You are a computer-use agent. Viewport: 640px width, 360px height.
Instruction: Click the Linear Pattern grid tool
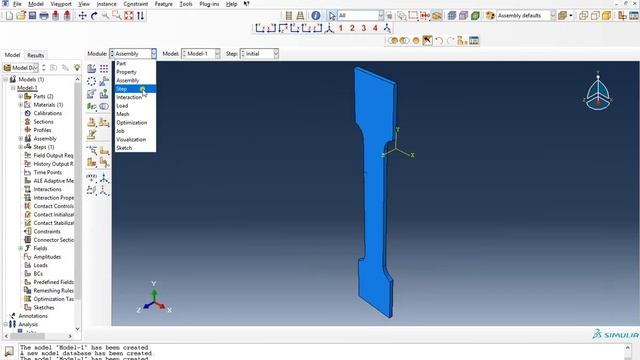point(104,69)
